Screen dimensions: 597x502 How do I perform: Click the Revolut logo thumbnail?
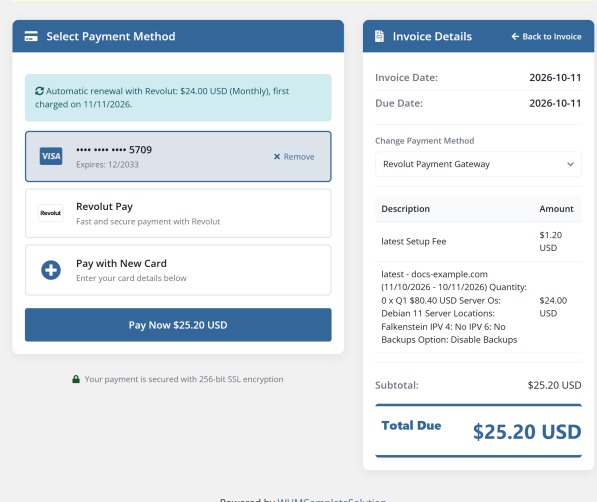tap(51, 213)
